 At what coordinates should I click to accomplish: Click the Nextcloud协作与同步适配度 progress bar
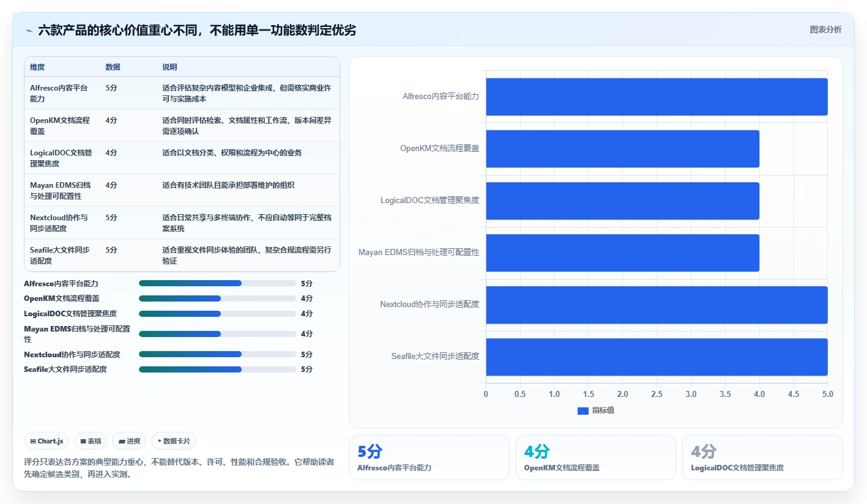tap(217, 354)
